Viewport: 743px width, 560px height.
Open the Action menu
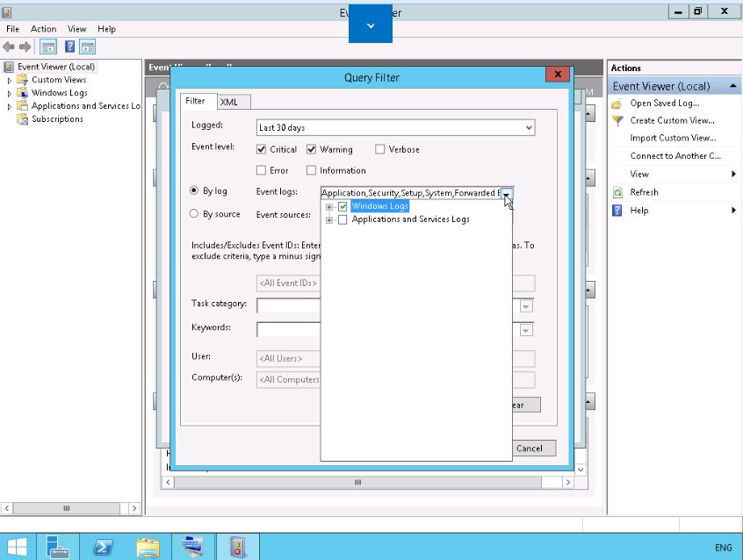pos(44,29)
